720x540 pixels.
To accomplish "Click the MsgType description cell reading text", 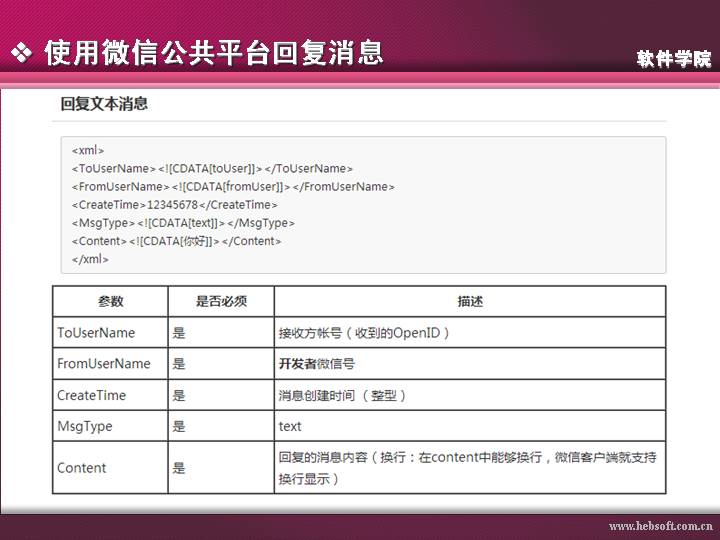I will tap(290, 426).
